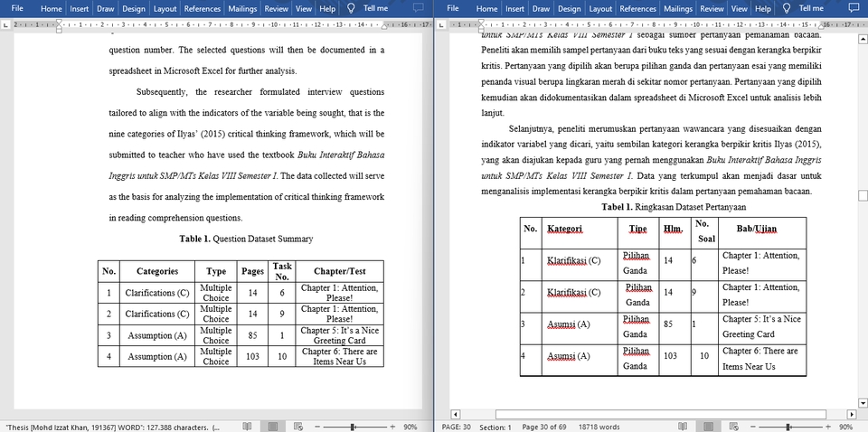The height and width of the screenshot is (432, 868).
Task: Open the Home tab in right window
Action: (x=486, y=8)
